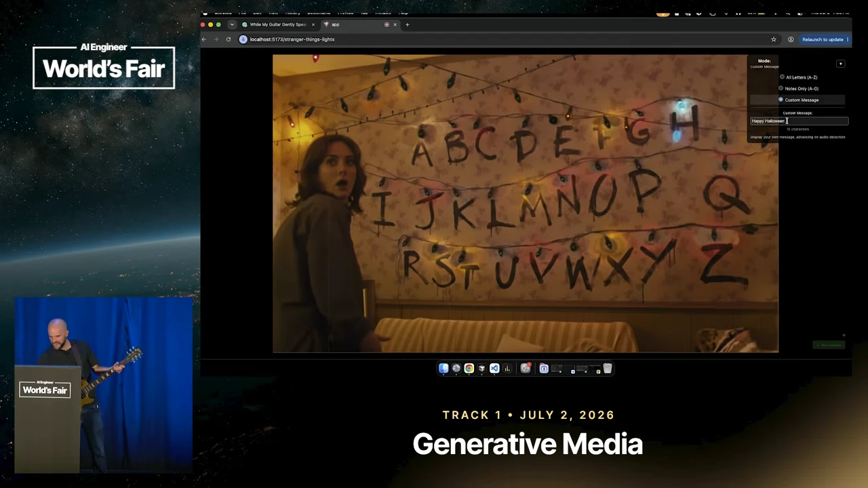Close the app tab

point(395,24)
